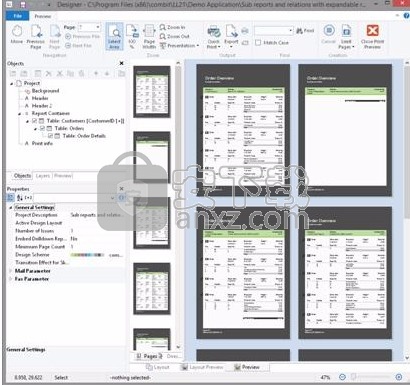Fit preview to Page Width
This screenshot has width=410, height=385.
pyautogui.click(x=149, y=37)
